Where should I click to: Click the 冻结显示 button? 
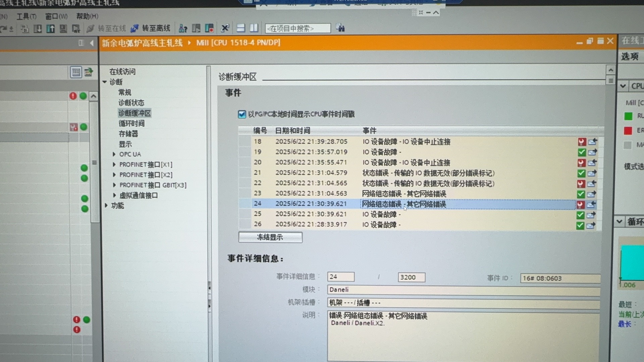tap(270, 237)
